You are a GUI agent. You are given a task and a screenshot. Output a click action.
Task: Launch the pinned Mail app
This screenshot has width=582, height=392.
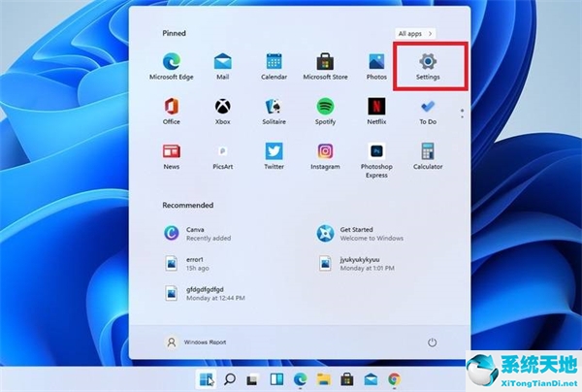223,66
